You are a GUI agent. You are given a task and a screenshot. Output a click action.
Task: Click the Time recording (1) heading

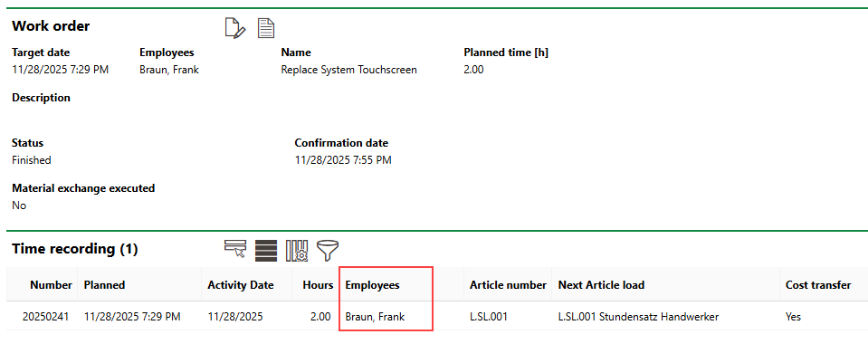[75, 249]
